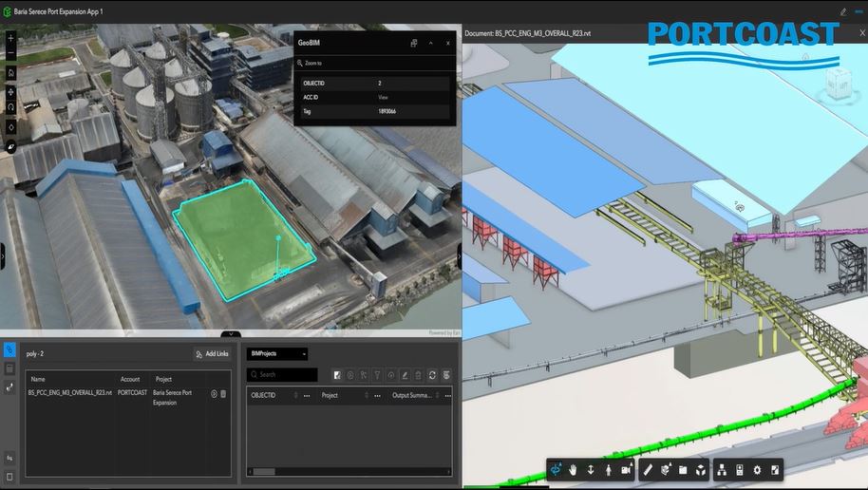
Task: Click the pencil edit icon in the top bar
Action: click(843, 11)
